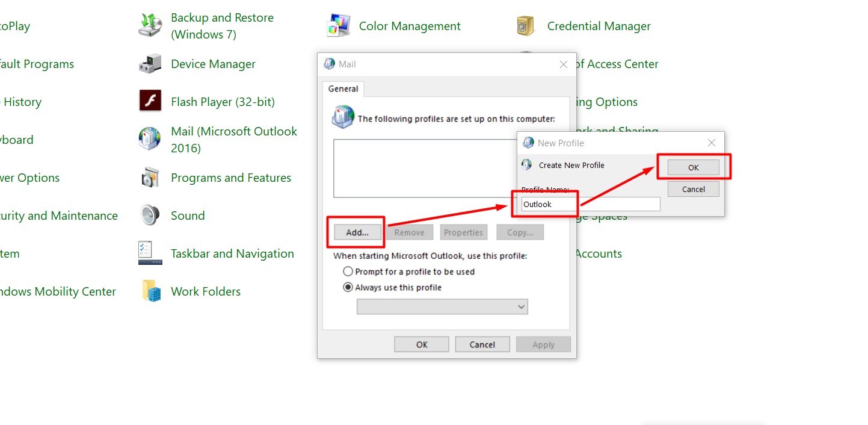This screenshot has height=425, width=868.
Task: Open the Device Manager icon
Action: coord(150,64)
